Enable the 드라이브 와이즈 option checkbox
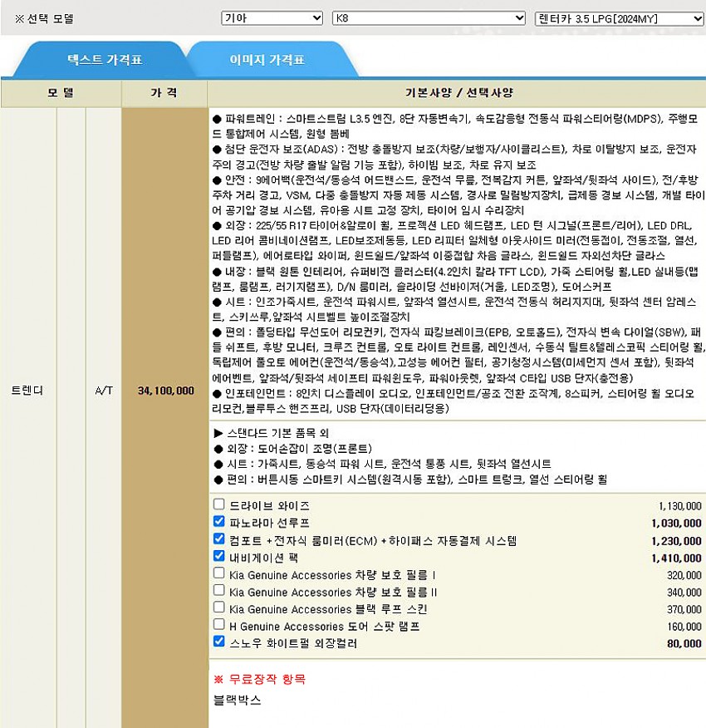The width and height of the screenshot is (706, 728). coord(218,504)
